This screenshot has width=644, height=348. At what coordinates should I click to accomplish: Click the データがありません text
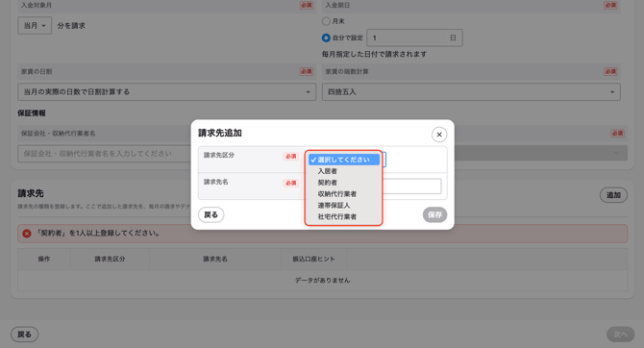click(322, 280)
